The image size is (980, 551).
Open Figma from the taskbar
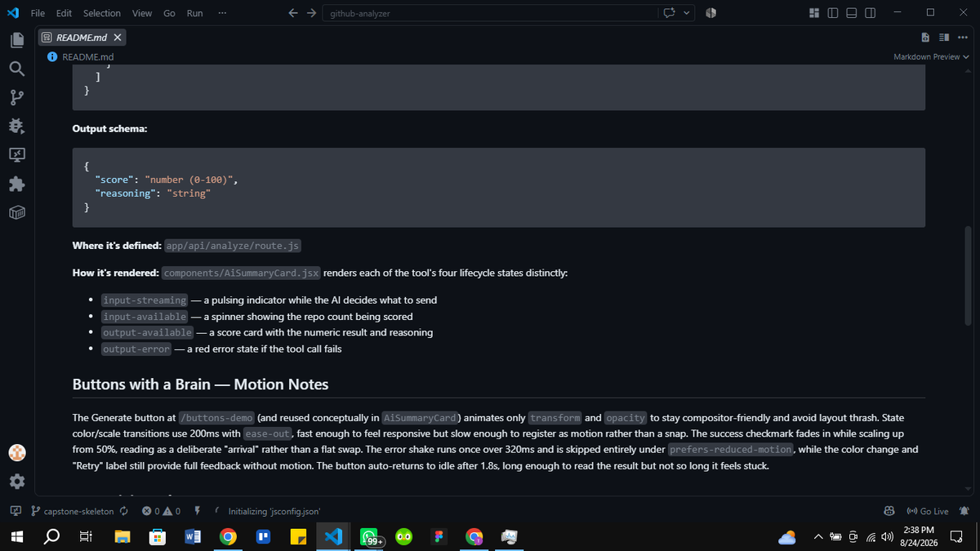[x=439, y=536]
